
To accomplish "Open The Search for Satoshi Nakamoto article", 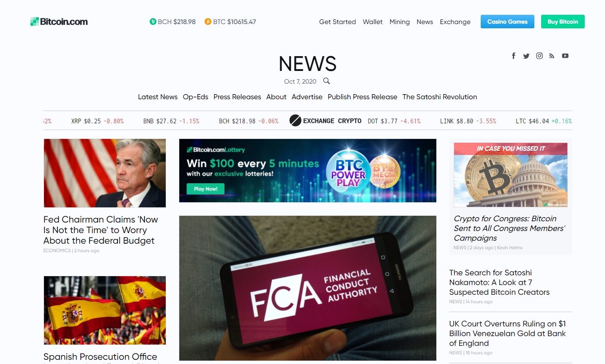I will (499, 283).
